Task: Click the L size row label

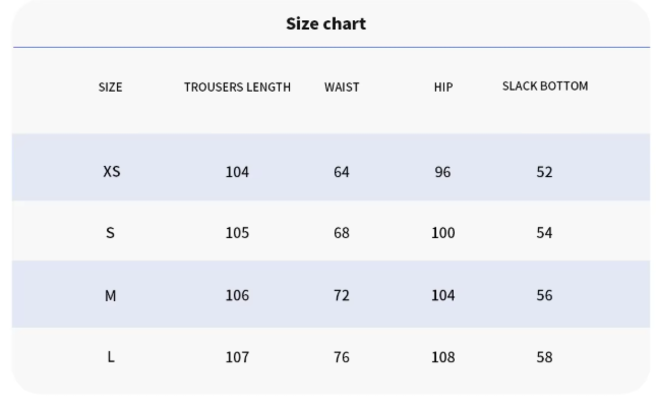Action: pyautogui.click(x=111, y=357)
